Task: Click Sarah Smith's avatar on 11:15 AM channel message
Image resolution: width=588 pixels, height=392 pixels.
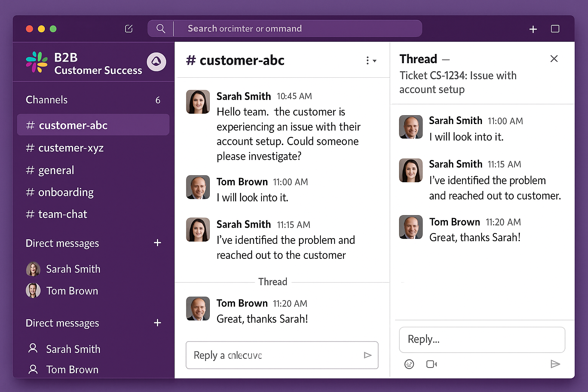Action: click(x=198, y=230)
